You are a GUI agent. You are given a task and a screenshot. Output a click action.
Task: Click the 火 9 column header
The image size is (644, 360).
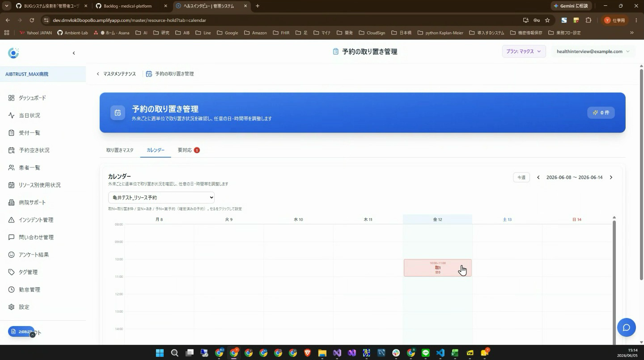pyautogui.click(x=229, y=219)
